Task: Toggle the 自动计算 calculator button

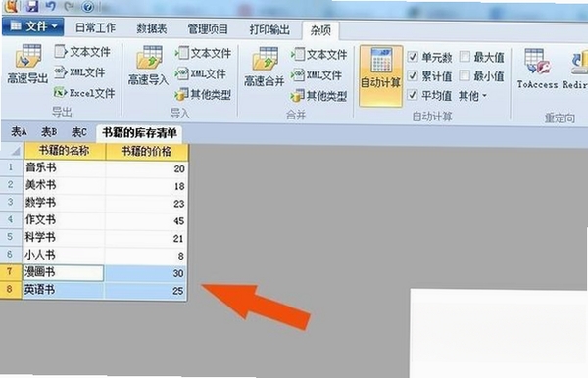Action: click(x=381, y=76)
